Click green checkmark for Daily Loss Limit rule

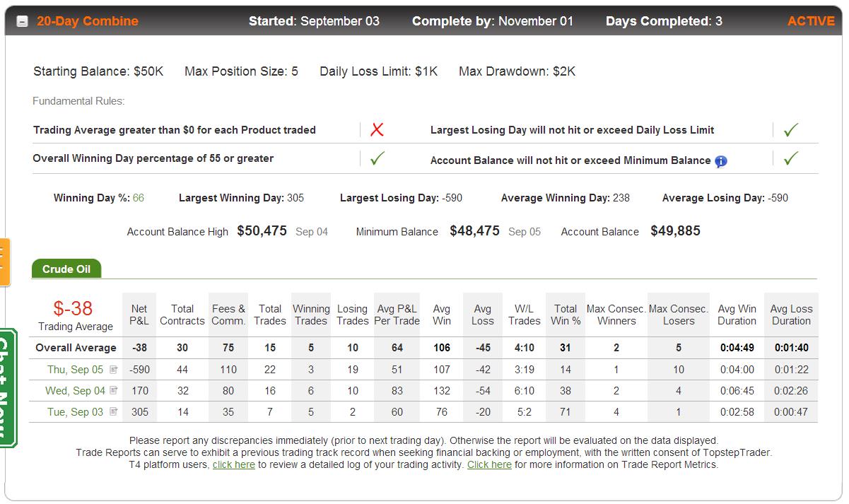click(790, 129)
